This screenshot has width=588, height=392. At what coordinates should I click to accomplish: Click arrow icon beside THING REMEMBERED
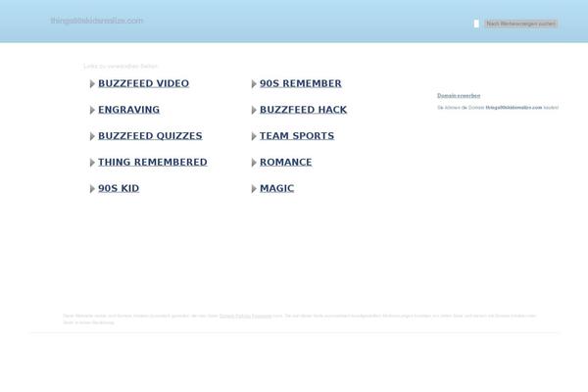coord(92,163)
